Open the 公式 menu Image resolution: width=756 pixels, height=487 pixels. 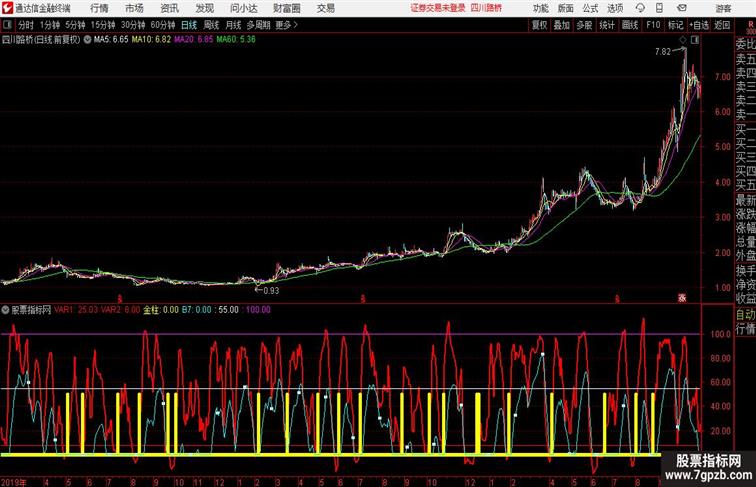[590, 8]
